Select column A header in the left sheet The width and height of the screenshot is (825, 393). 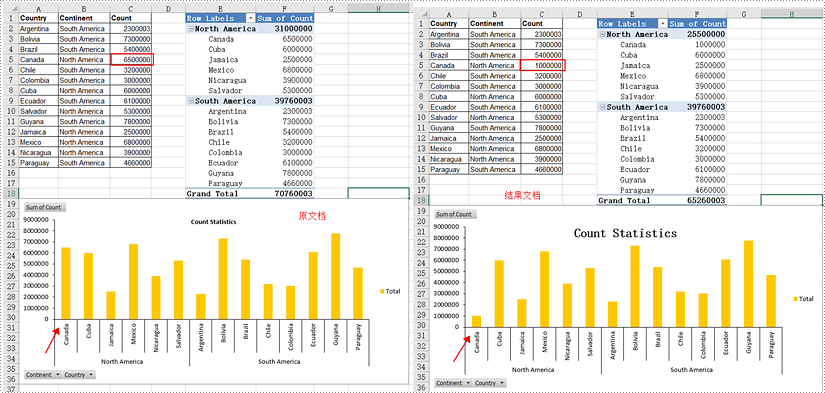(x=38, y=8)
